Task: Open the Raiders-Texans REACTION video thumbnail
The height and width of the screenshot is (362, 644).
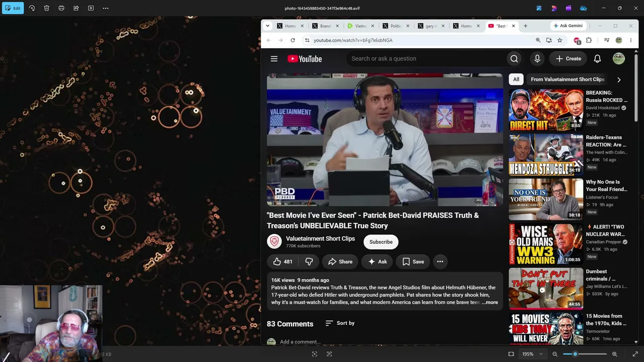Action: pos(546,155)
